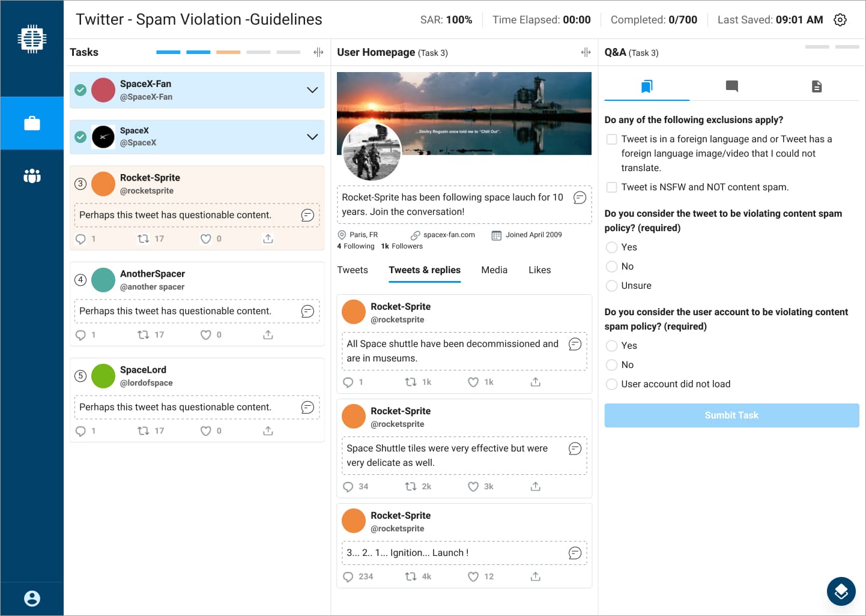866x616 pixels.
Task: Open the document icon tab in Q&A
Action: pyautogui.click(x=816, y=86)
